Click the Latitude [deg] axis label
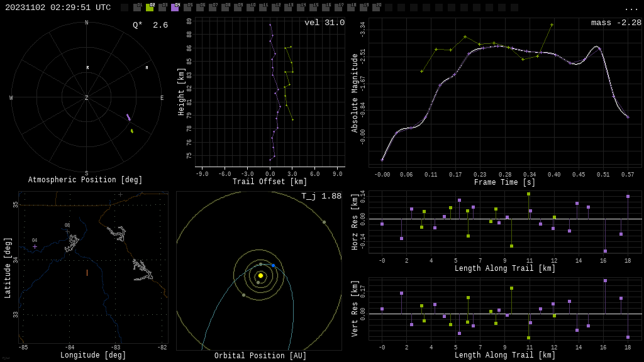Viewport: 644px width, 362px height. (8, 268)
